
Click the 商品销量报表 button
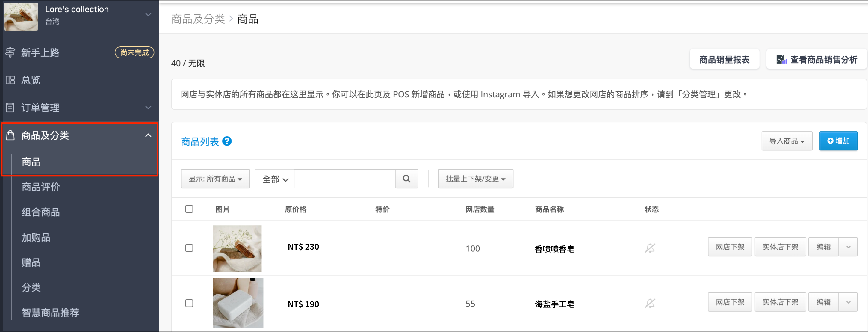(725, 60)
